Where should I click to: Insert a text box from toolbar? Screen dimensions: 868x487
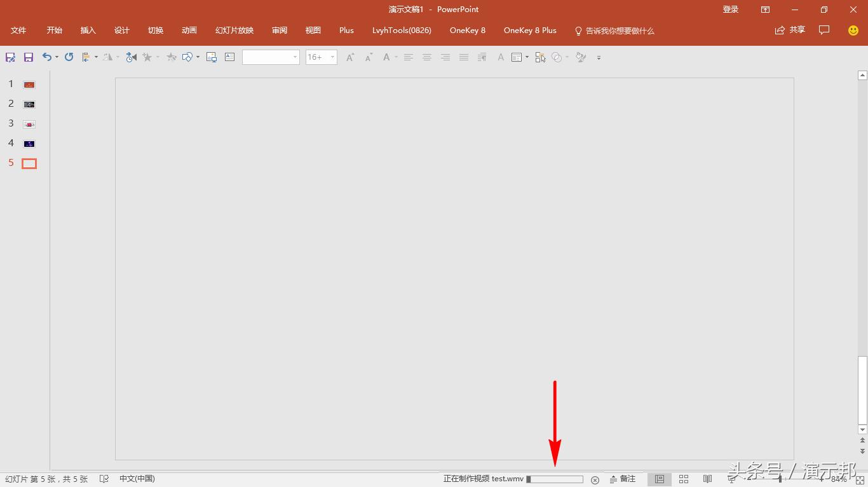[x=230, y=57]
